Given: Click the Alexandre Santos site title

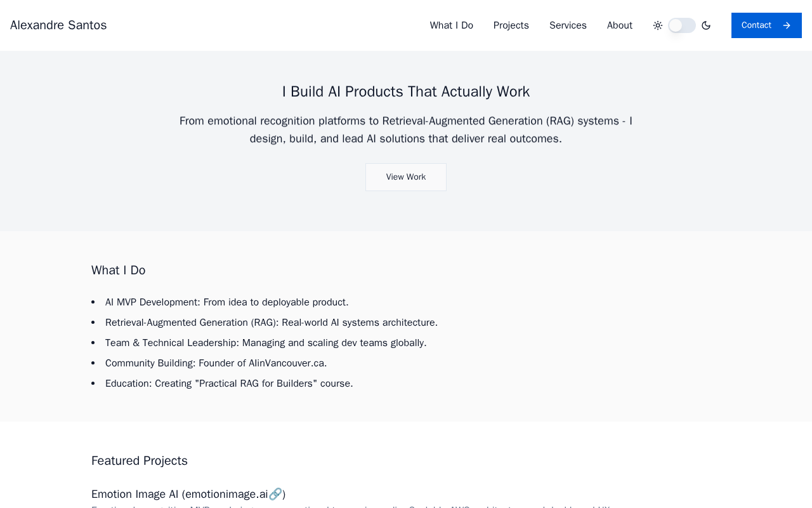Looking at the screenshot, I should 58,25.
